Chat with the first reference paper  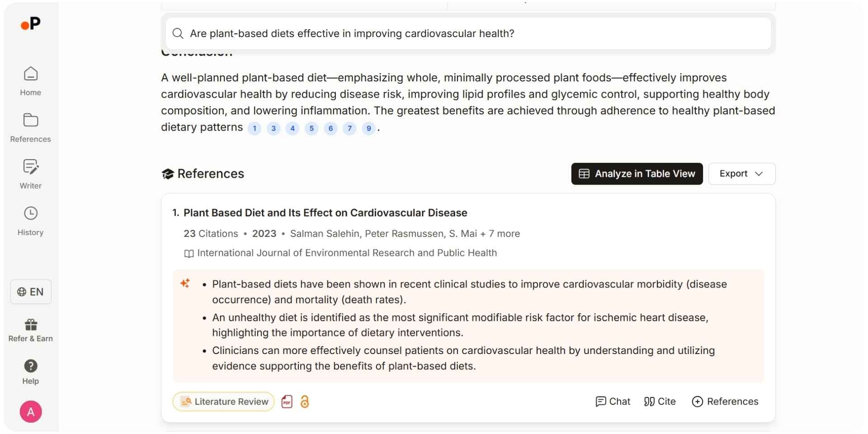tap(613, 401)
